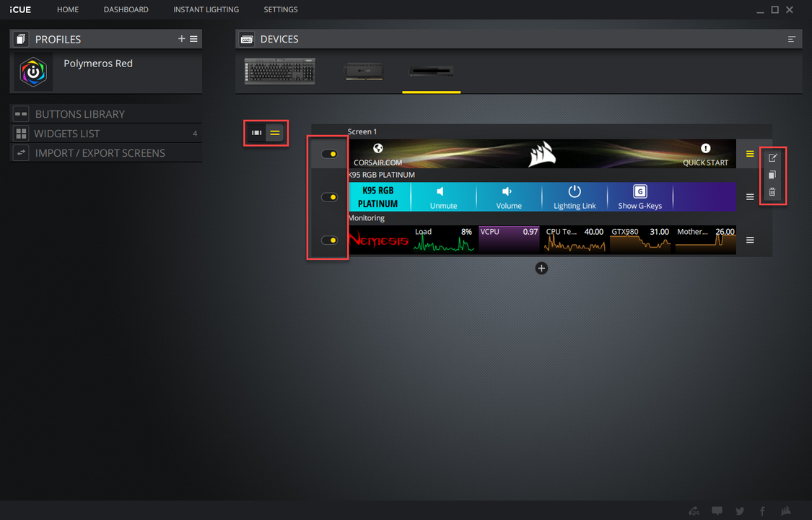The image size is (812, 520).
Task: Open INSTANT LIGHTING menu
Action: point(206,9)
